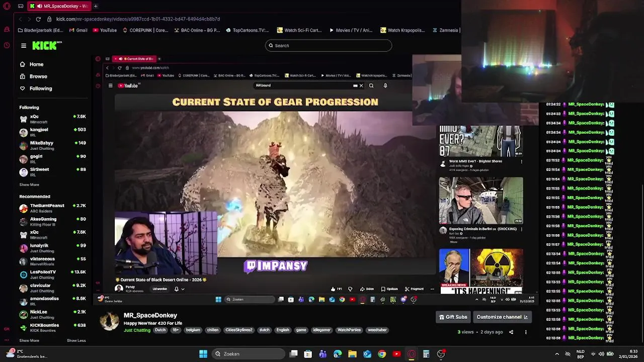Select the CitiesSkylines2 tag chip
This screenshot has height=362, width=644.
click(238, 330)
